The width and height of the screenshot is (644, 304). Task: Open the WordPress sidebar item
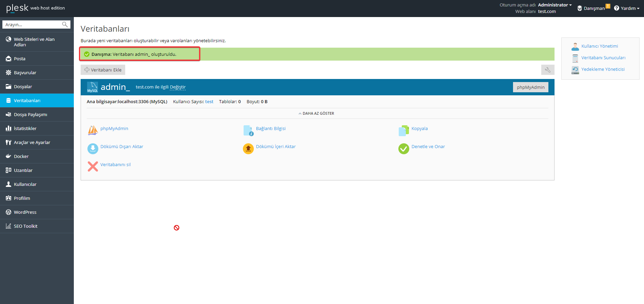pyautogui.click(x=37, y=212)
